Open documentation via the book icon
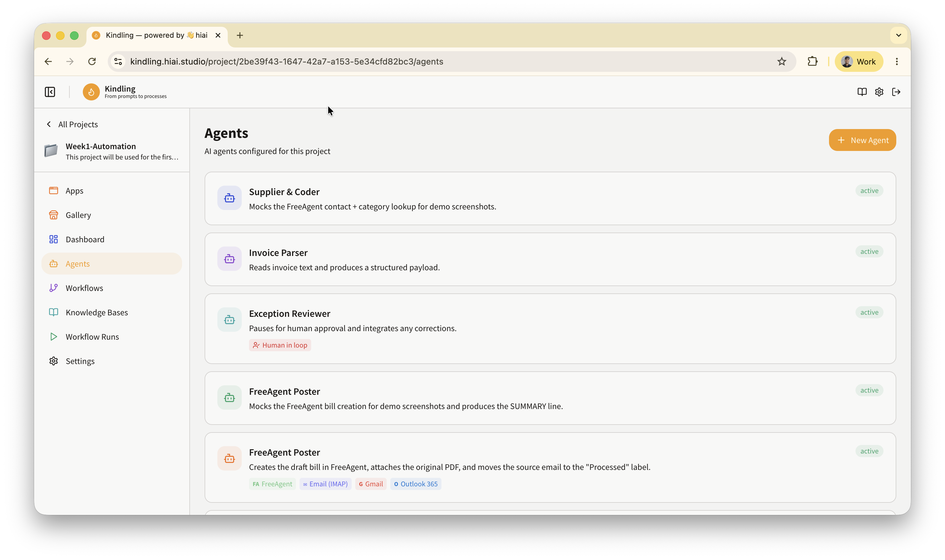 (x=862, y=92)
